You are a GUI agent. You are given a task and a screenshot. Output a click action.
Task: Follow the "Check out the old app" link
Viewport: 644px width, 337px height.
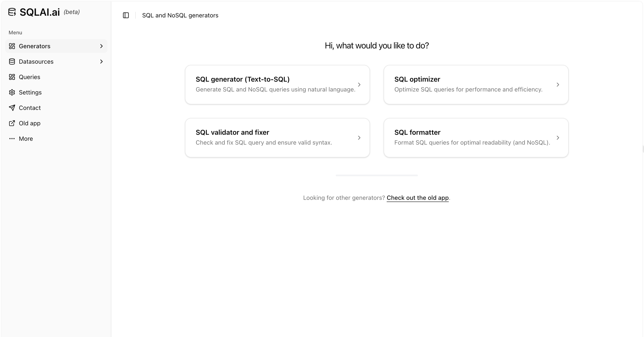(417, 198)
